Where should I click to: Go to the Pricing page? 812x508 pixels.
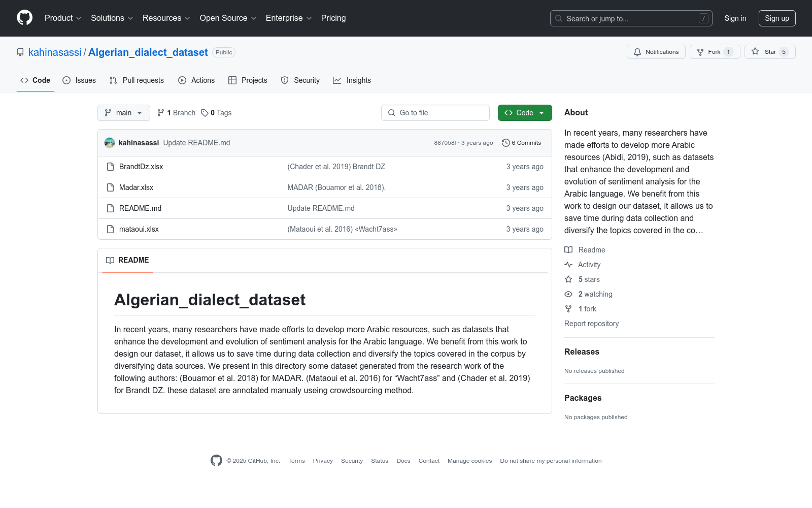point(333,18)
